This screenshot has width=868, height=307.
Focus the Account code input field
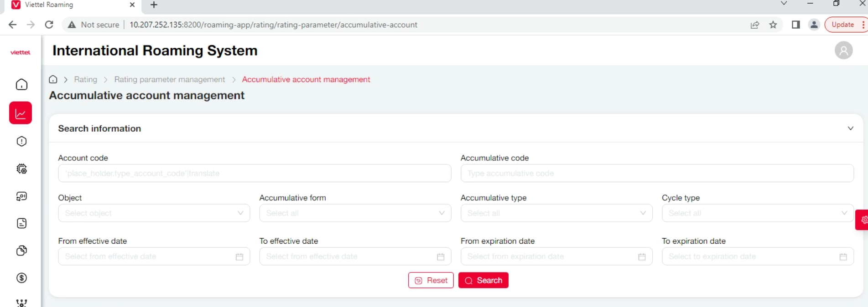[255, 174]
